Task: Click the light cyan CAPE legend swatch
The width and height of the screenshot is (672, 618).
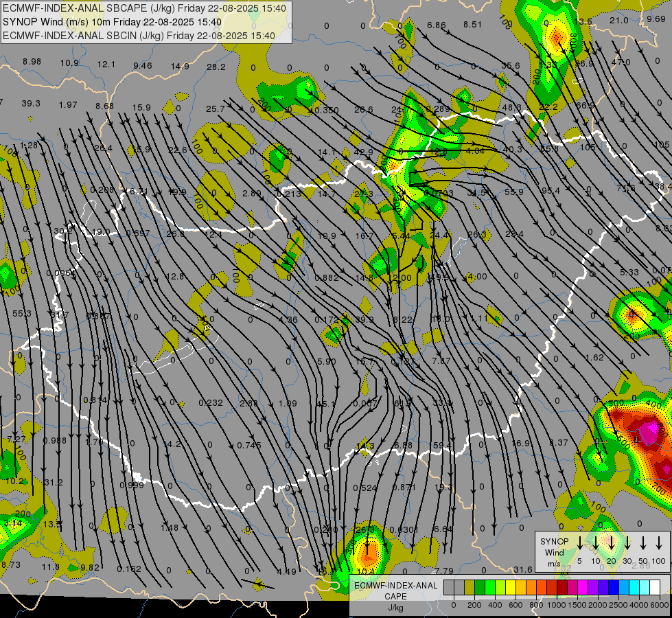Action: click(644, 587)
